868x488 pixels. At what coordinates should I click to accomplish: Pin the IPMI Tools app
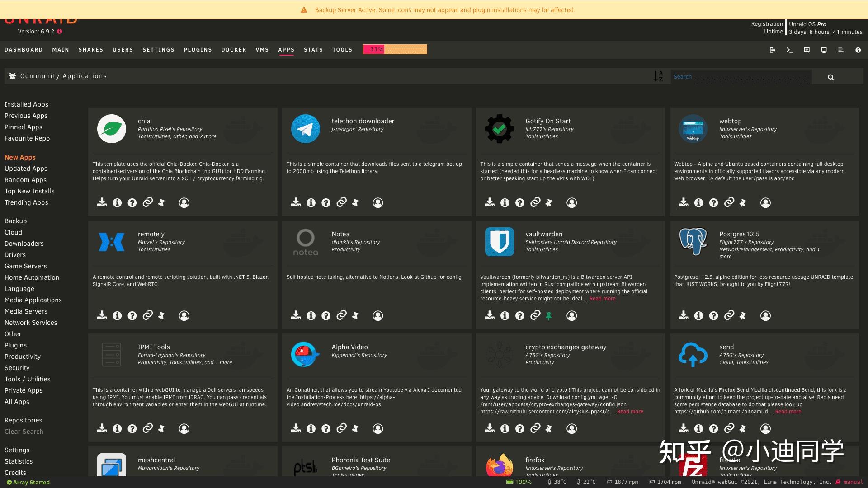(x=161, y=429)
